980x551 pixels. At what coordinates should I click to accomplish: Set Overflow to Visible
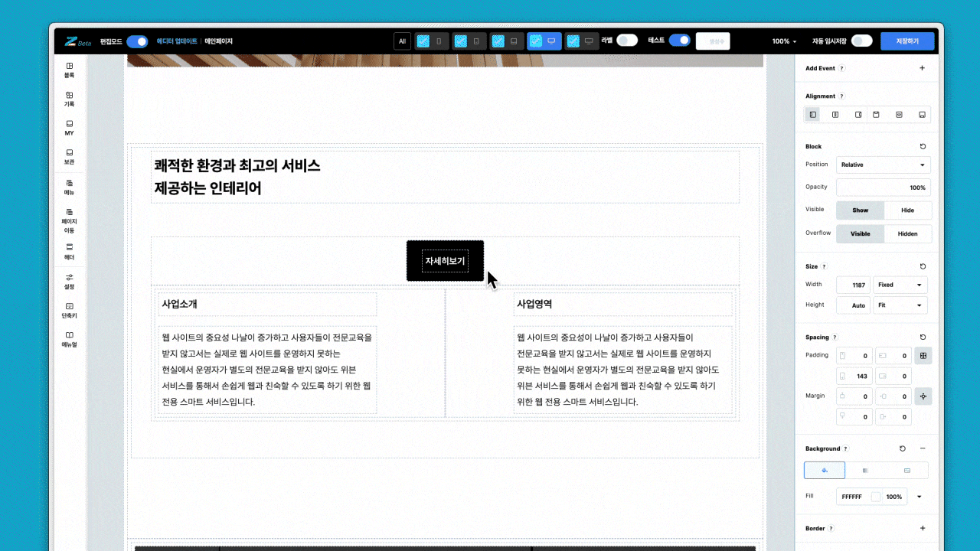pos(860,233)
